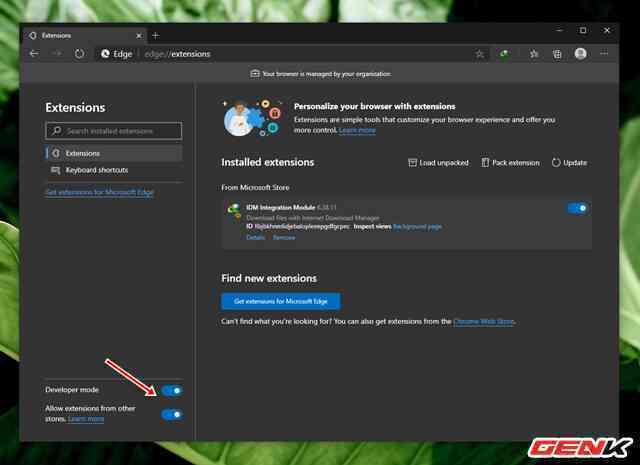This screenshot has height=465, width=640.
Task: Open Learn more link beside other stores
Action: point(86,419)
